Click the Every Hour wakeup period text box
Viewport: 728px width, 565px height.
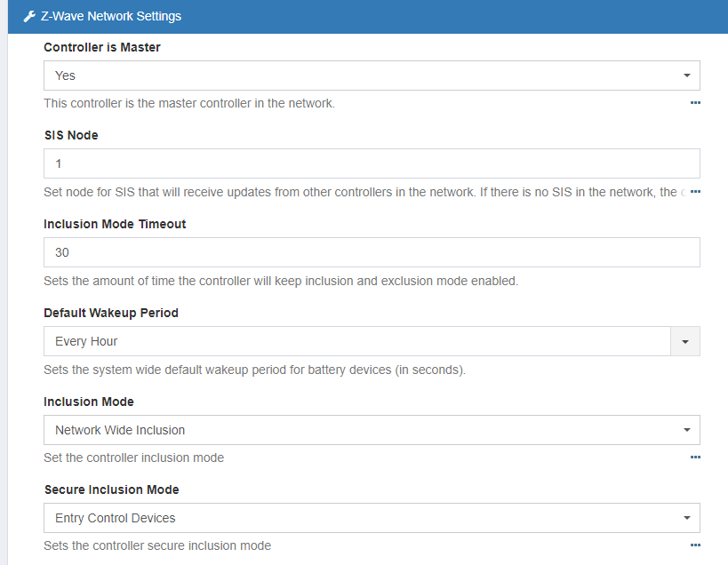click(356, 341)
